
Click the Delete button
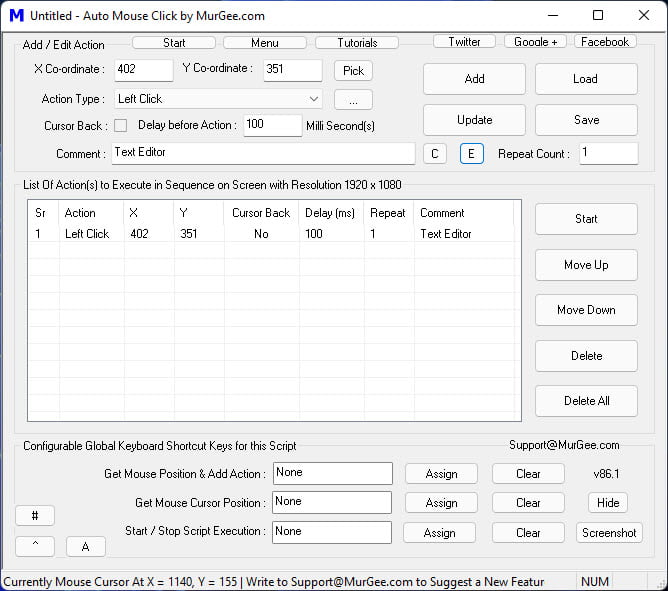point(586,355)
